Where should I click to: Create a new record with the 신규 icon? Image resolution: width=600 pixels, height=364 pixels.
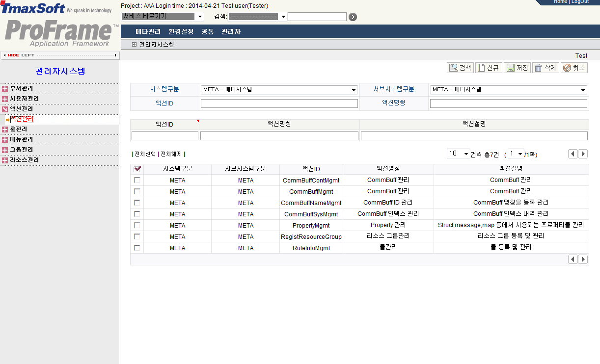(x=488, y=67)
